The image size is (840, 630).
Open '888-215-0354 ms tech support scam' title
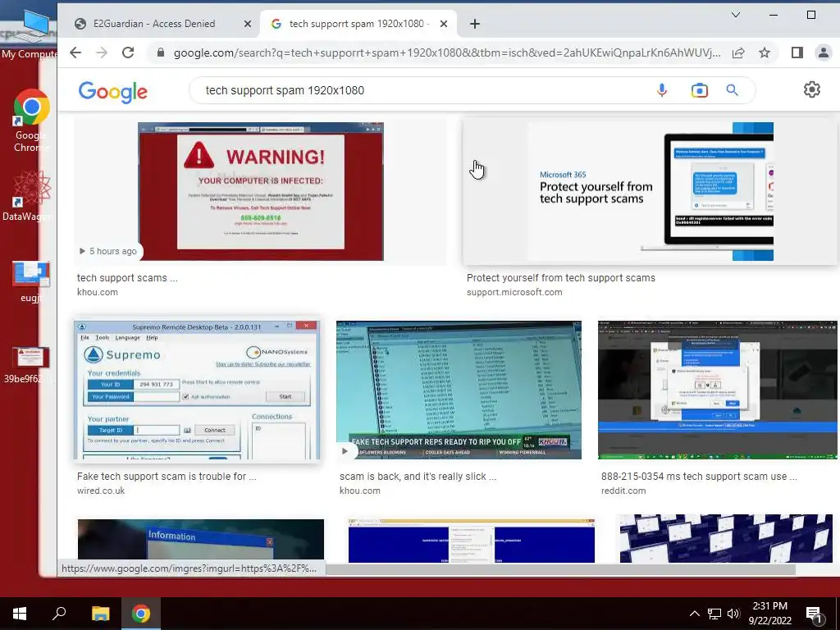pyautogui.click(x=699, y=477)
